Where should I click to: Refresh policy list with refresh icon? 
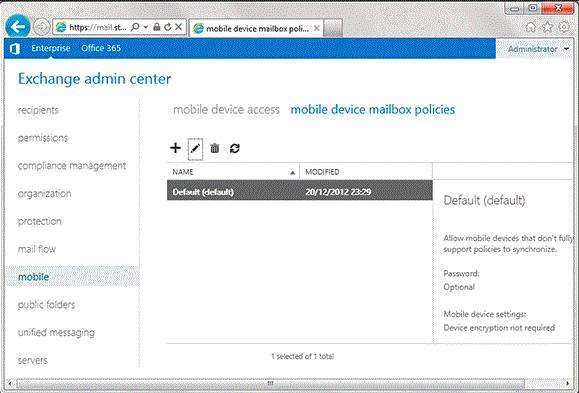click(x=234, y=148)
